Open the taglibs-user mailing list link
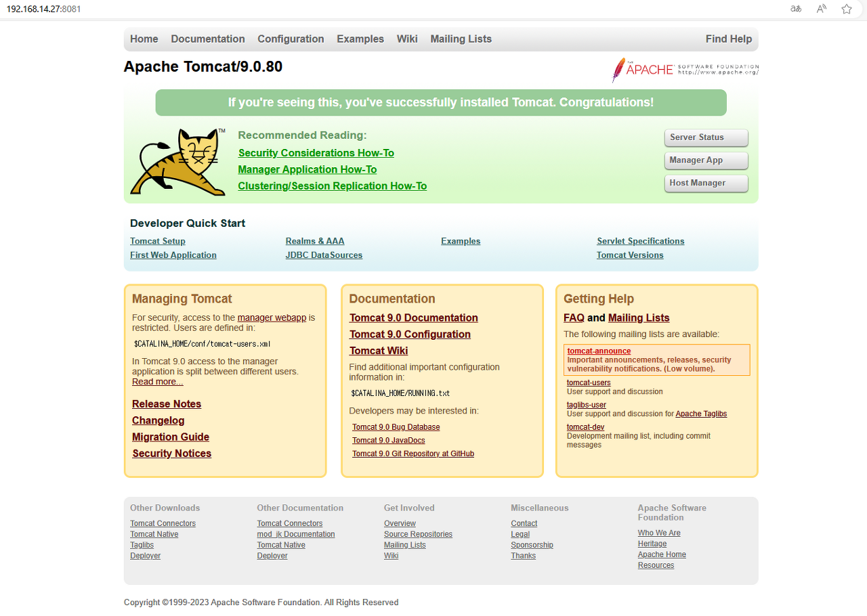867x616 pixels. point(587,405)
